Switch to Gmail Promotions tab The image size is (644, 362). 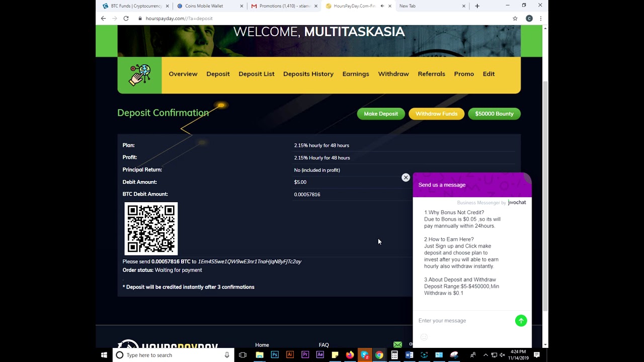(284, 6)
